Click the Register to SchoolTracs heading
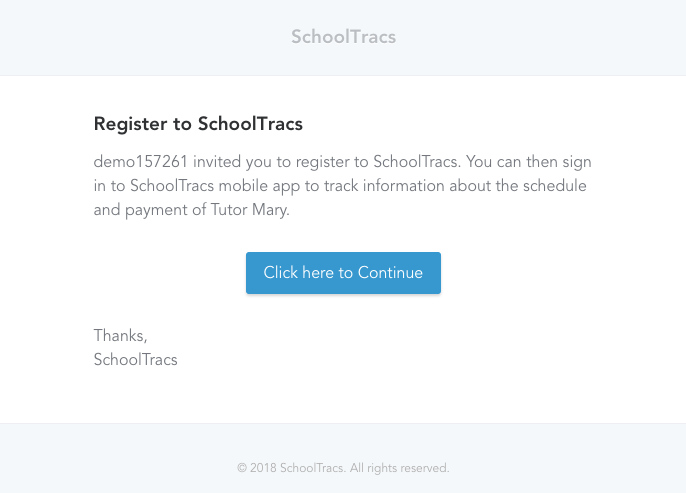This screenshot has width=686, height=493. [198, 124]
